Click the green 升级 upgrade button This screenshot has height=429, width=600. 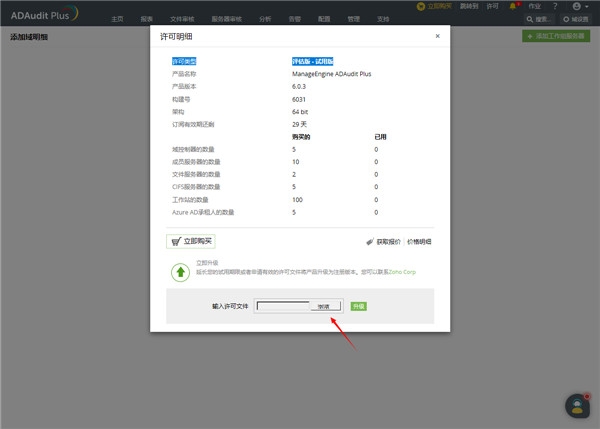359,306
